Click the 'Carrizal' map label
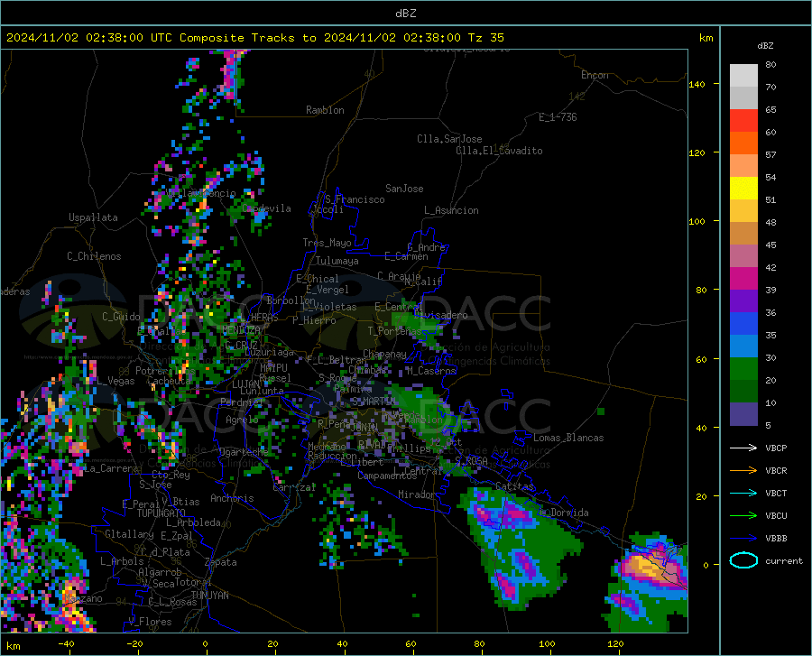812x656 pixels. tap(294, 487)
